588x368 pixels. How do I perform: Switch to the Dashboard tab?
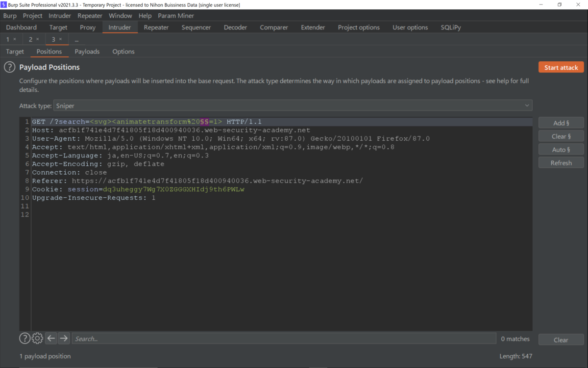(x=22, y=27)
